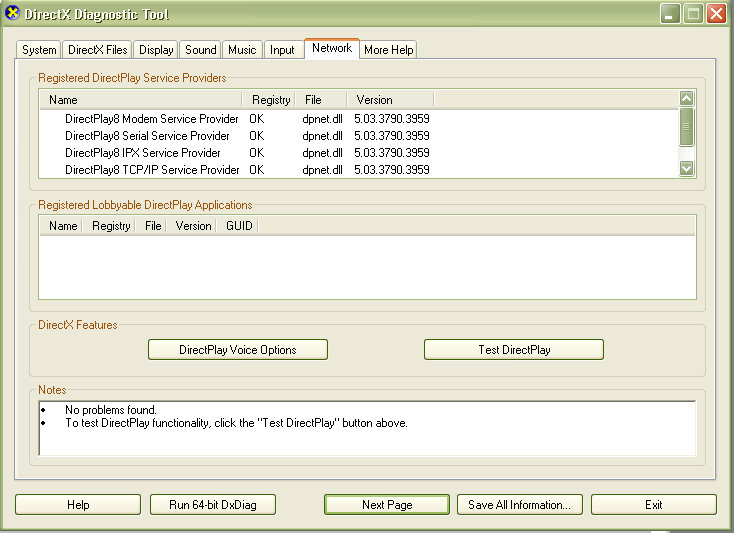Click dpnet.dll in the TCP/IP provider row
Screen dimensions: 734x533
tap(323, 170)
